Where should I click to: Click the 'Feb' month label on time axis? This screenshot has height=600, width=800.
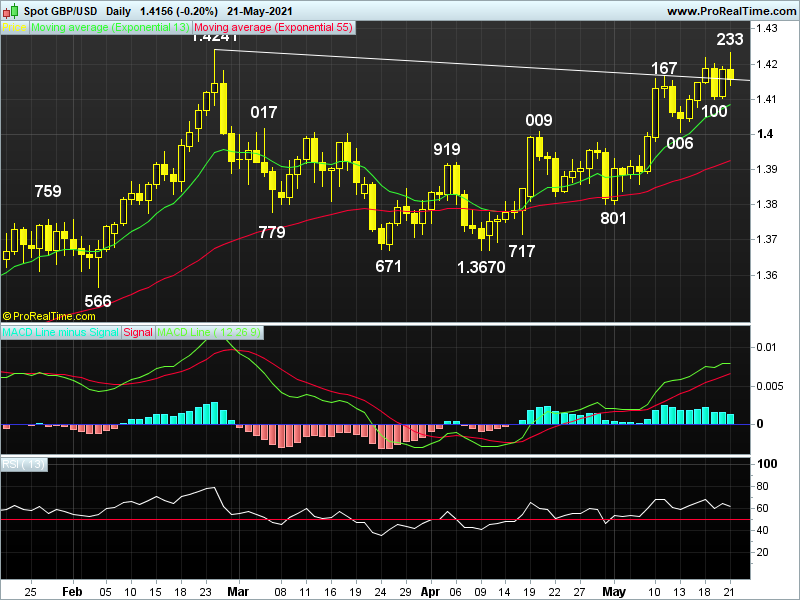pos(72,592)
